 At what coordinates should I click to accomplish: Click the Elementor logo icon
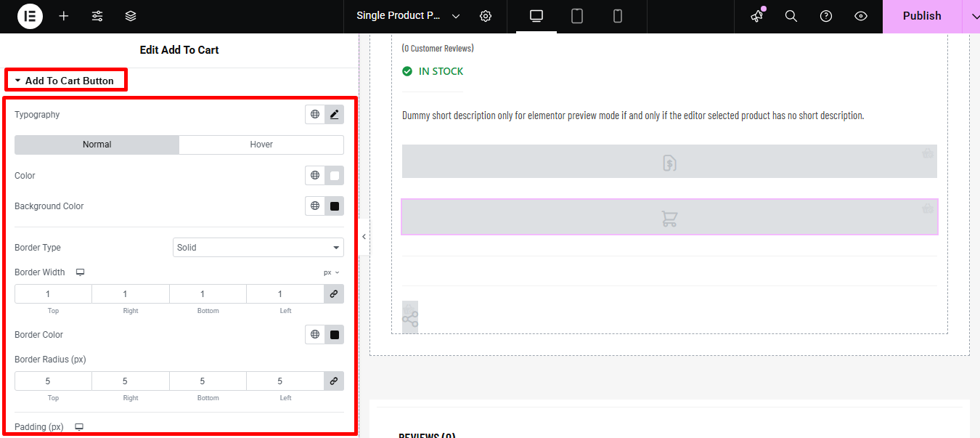[30, 16]
